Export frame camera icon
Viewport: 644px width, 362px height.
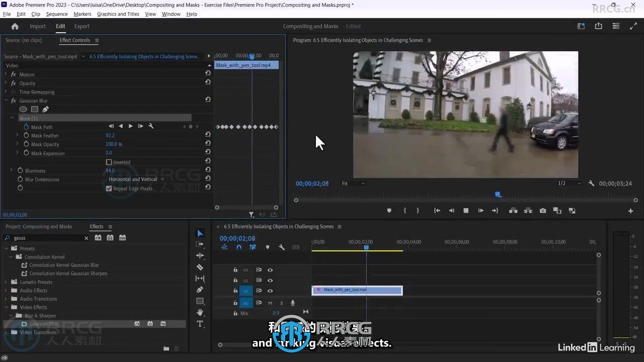(542, 211)
